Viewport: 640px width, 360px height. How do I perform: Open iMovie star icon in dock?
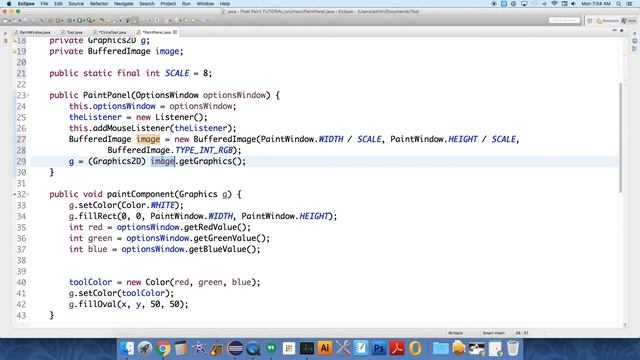point(199,348)
